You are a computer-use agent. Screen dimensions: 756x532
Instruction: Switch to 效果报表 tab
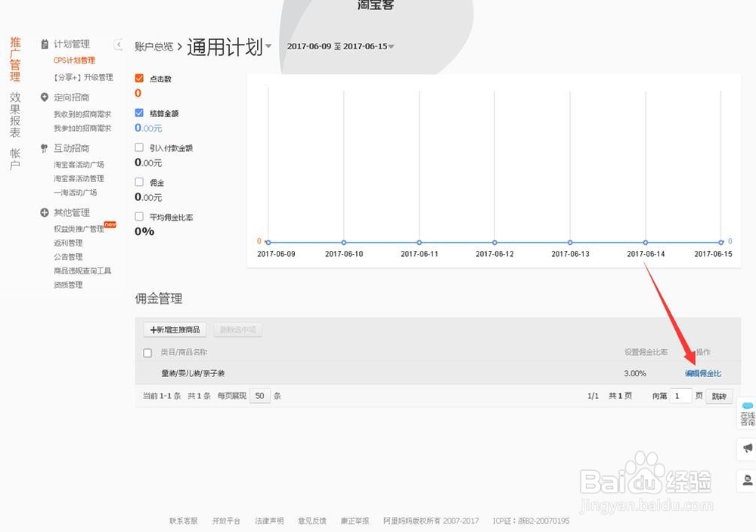(x=15, y=115)
